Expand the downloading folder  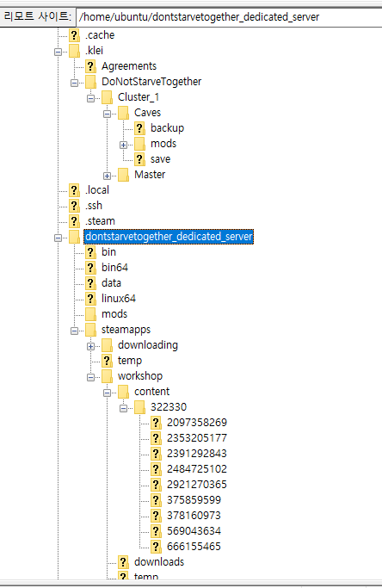(x=90, y=346)
